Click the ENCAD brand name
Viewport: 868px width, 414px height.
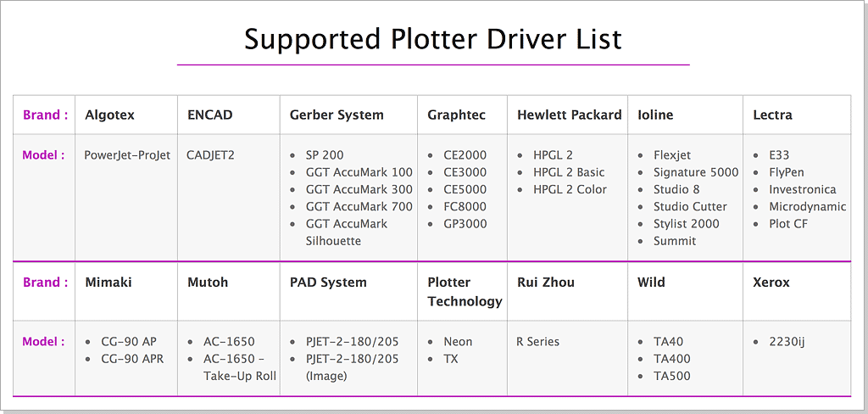click(x=209, y=115)
